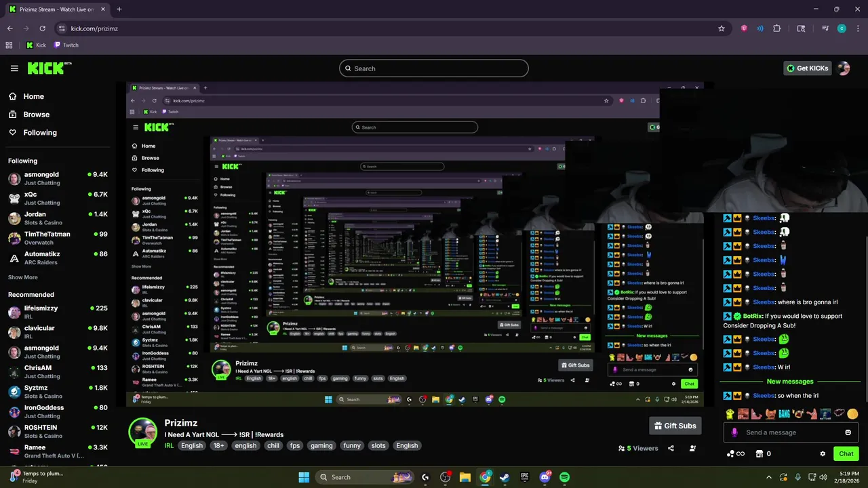Open IronGoddess in Recommended list
Screen dimensions: 868x488
57,411
